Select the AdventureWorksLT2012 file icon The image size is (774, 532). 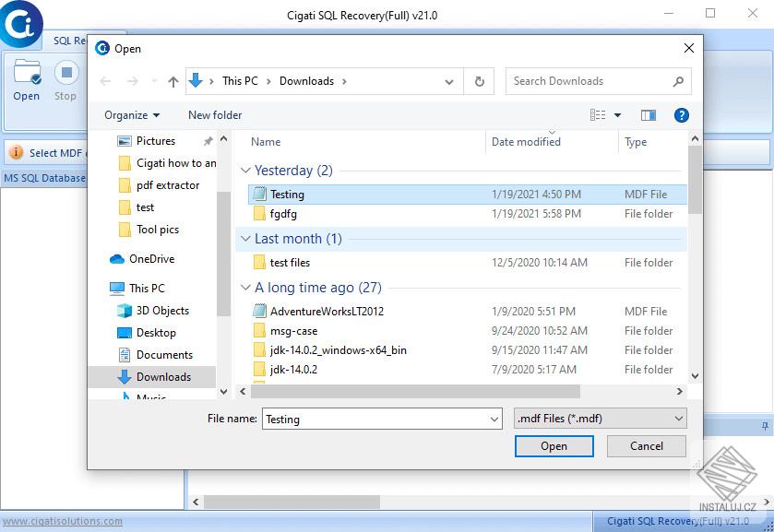pyautogui.click(x=259, y=311)
